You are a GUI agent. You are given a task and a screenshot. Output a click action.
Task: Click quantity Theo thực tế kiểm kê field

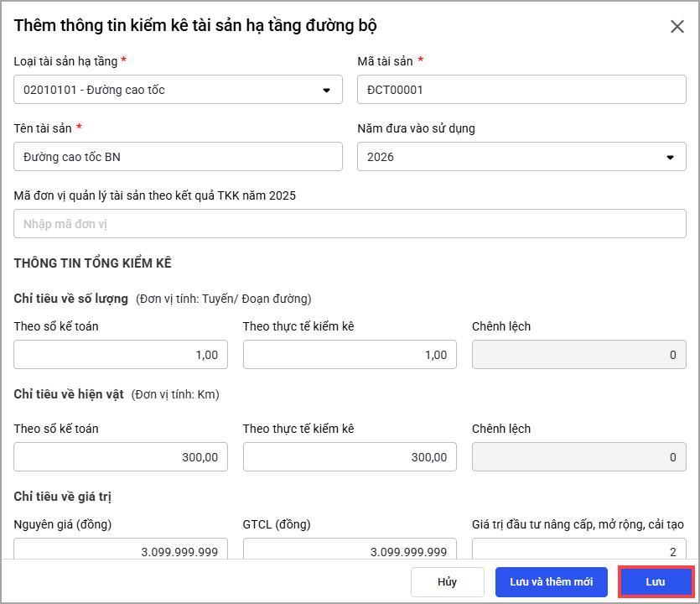(350, 355)
